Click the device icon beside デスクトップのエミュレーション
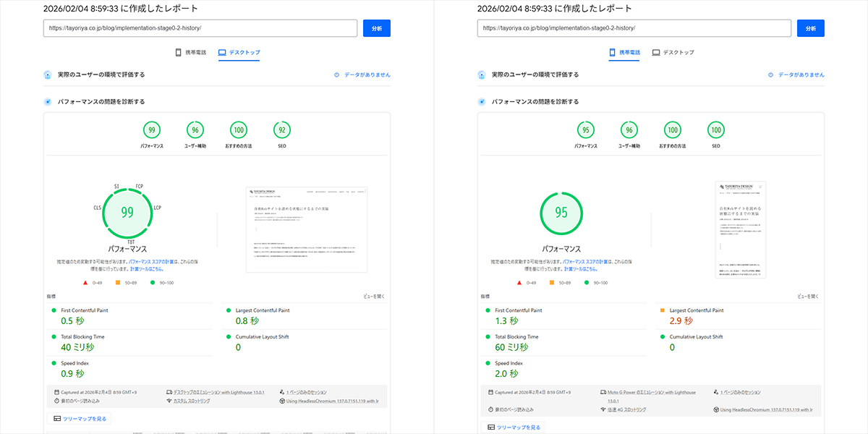 click(x=168, y=392)
